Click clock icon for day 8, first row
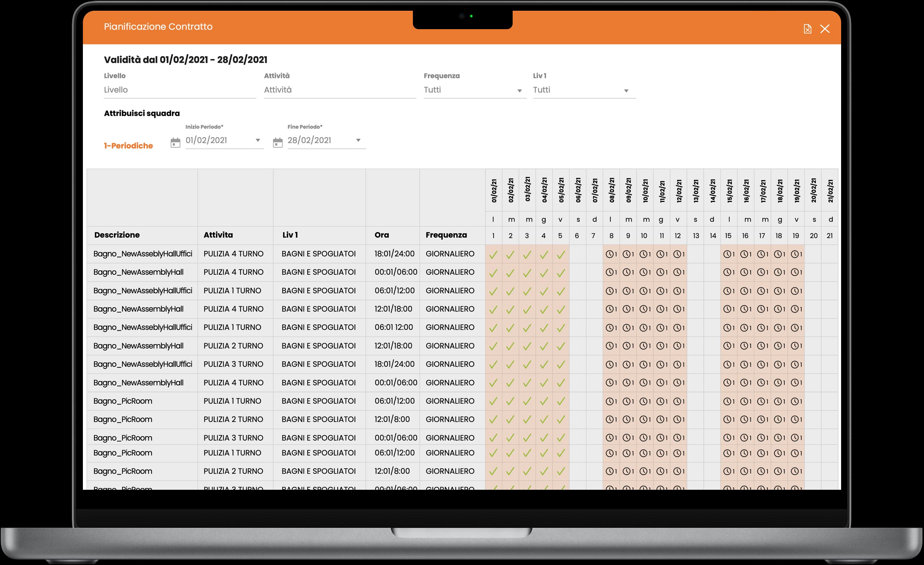 (609, 254)
